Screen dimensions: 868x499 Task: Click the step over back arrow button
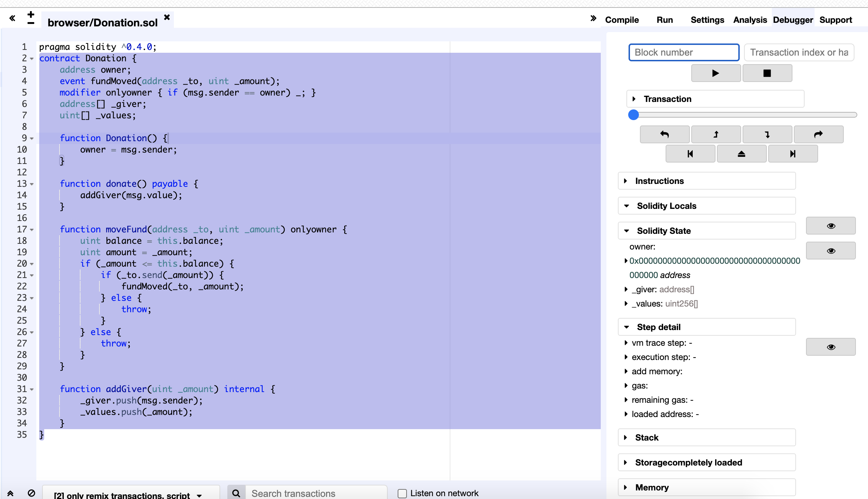point(665,134)
